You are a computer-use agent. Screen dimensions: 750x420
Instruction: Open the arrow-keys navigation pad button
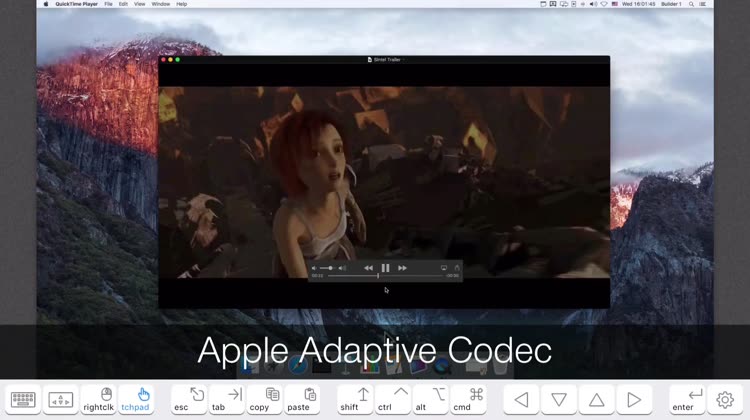pyautogui.click(x=61, y=399)
